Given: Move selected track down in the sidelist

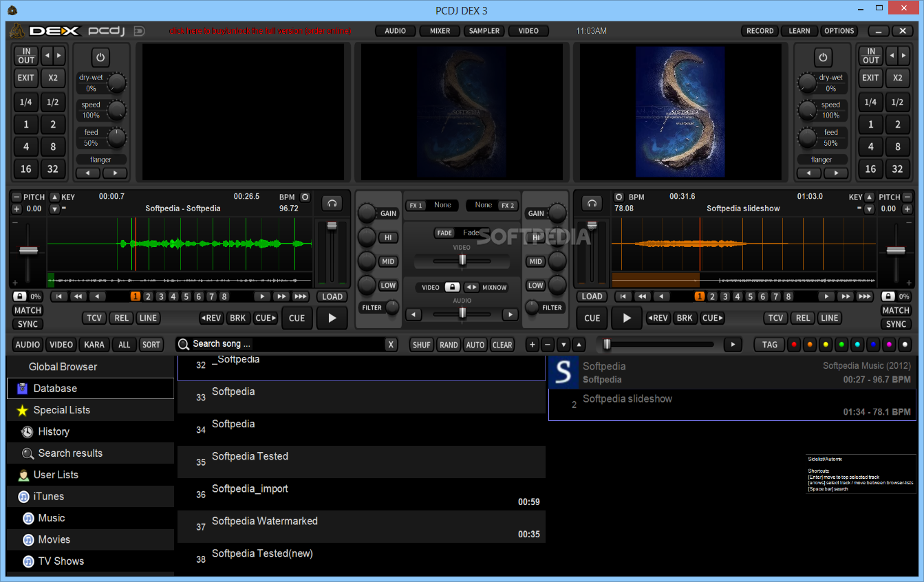Looking at the screenshot, I should pos(563,345).
